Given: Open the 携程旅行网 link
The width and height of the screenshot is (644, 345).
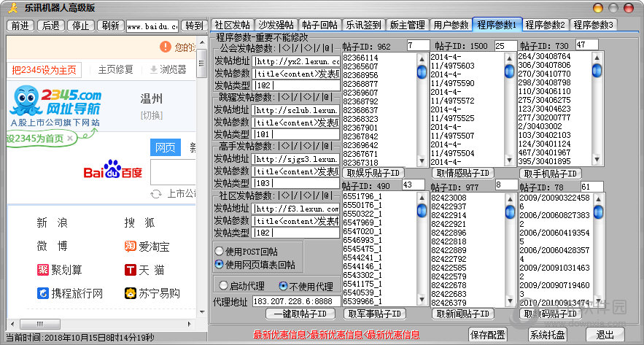Looking at the screenshot, I should (70, 294).
